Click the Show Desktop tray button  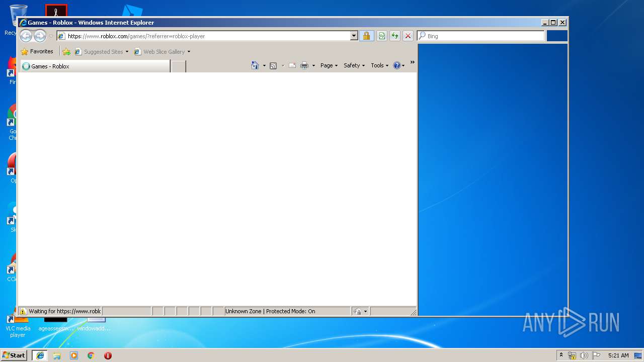[638, 355]
